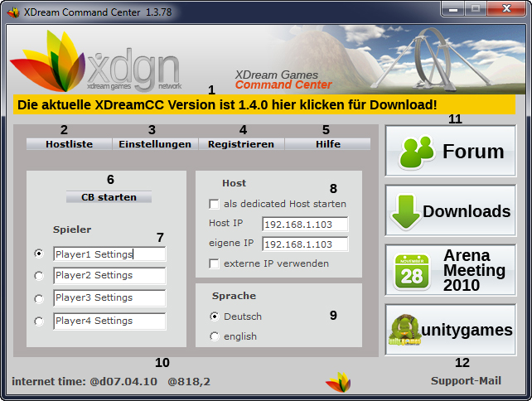Click the Support-Mail link

(466, 380)
